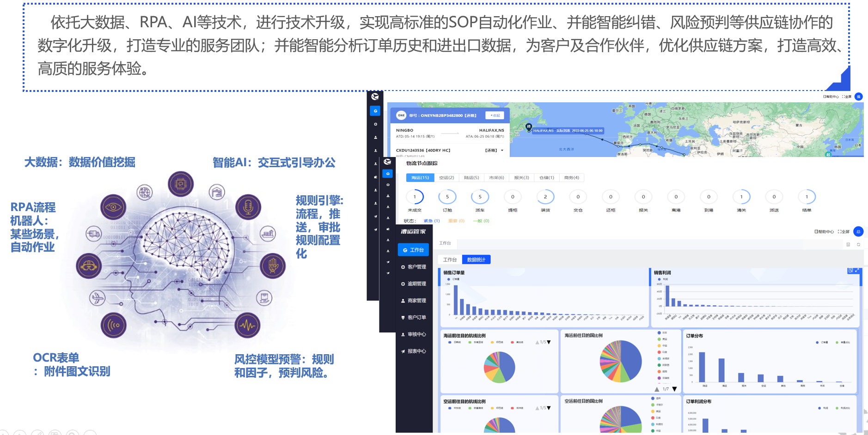Go to previous legend page in 空运前往目的航线比例
This screenshot has width=868, height=435.
coord(537,408)
